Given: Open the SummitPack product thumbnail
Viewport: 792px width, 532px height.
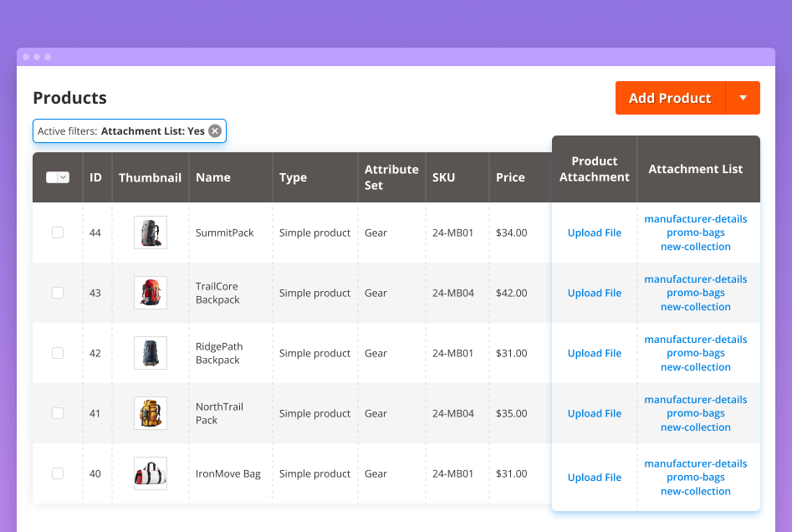Looking at the screenshot, I should (x=151, y=233).
